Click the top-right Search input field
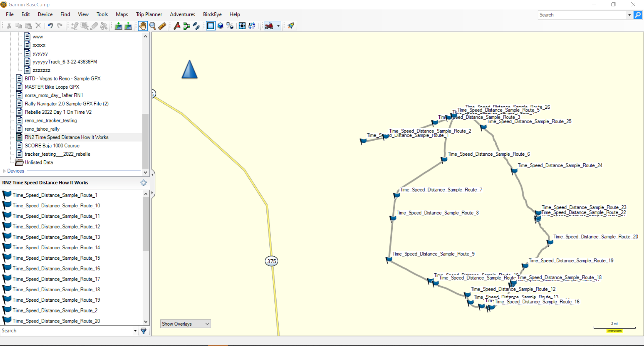644x346 pixels. (x=582, y=15)
